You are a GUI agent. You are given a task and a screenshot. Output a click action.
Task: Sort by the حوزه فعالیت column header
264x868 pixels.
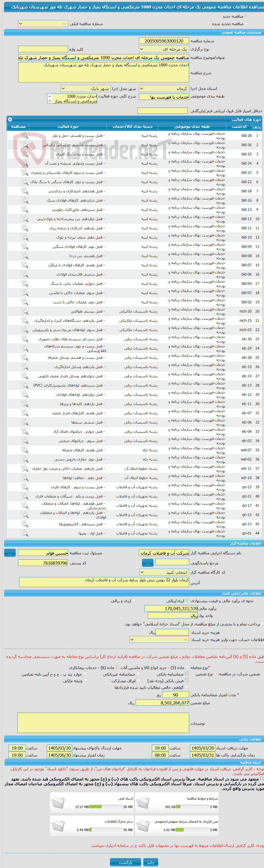[x=68, y=127]
